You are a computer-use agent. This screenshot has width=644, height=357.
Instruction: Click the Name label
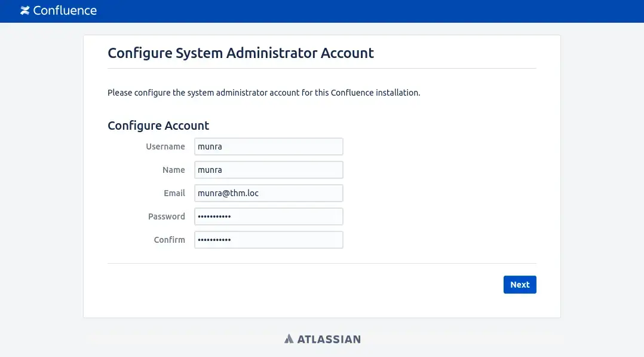[174, 170]
